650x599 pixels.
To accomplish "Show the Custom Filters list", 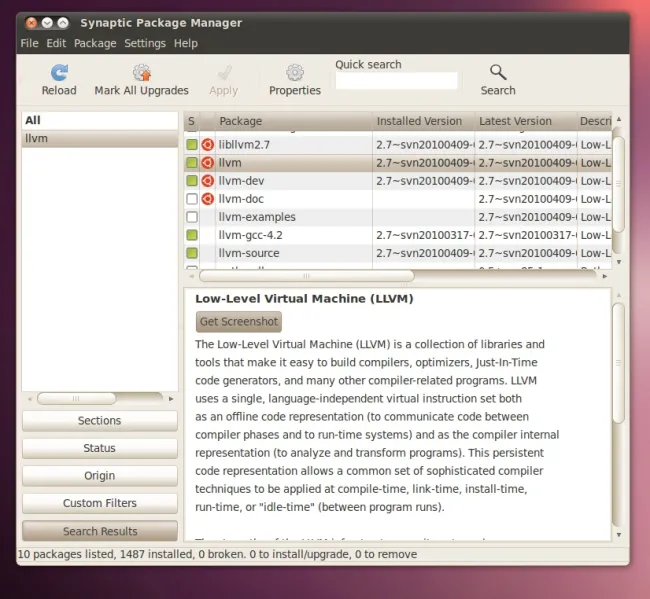I will coord(99,503).
